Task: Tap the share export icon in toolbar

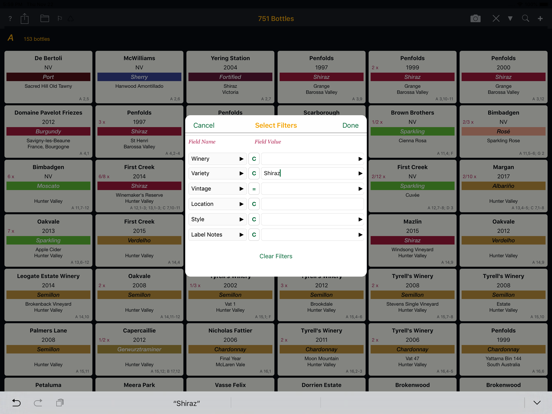Action: 25,18
